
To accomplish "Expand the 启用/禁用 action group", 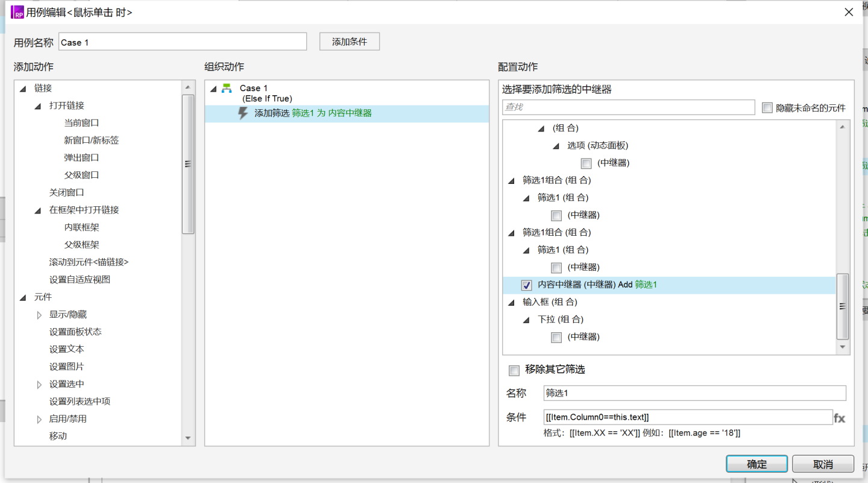I will point(39,420).
